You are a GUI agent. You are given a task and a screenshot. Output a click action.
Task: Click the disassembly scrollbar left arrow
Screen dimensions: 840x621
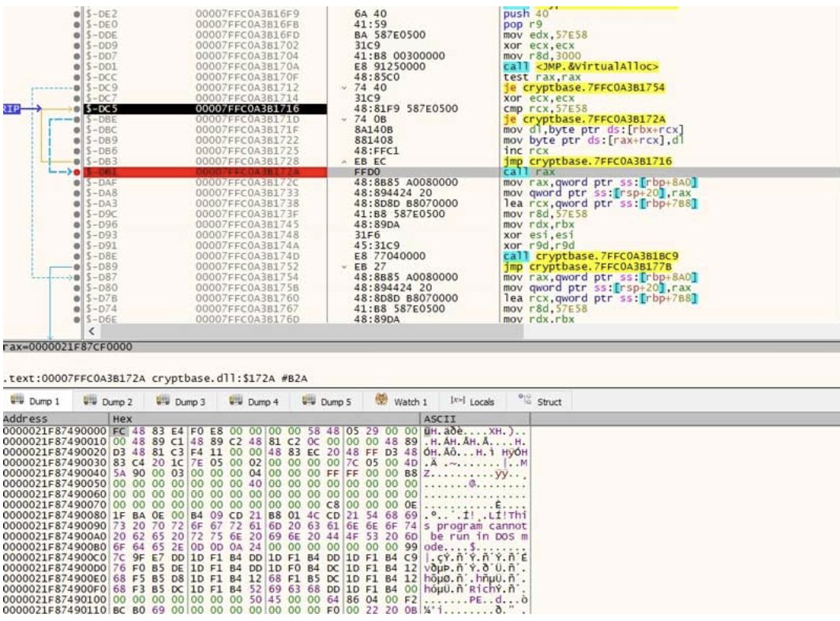pos(92,331)
